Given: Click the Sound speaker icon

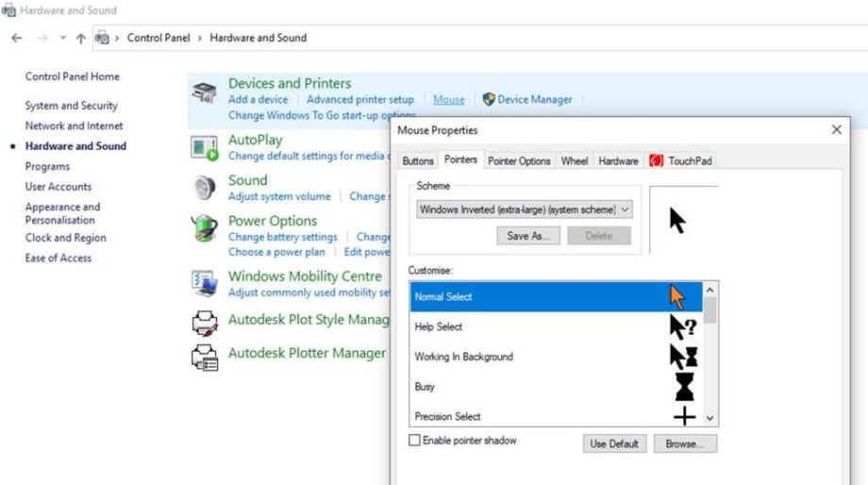Looking at the screenshot, I should point(205,188).
